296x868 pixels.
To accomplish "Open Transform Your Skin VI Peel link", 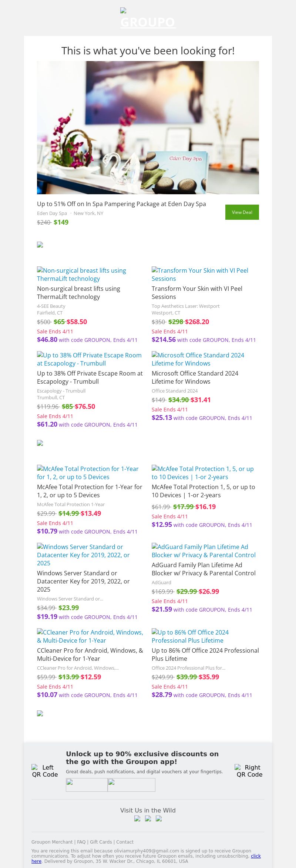I will click(x=200, y=275).
